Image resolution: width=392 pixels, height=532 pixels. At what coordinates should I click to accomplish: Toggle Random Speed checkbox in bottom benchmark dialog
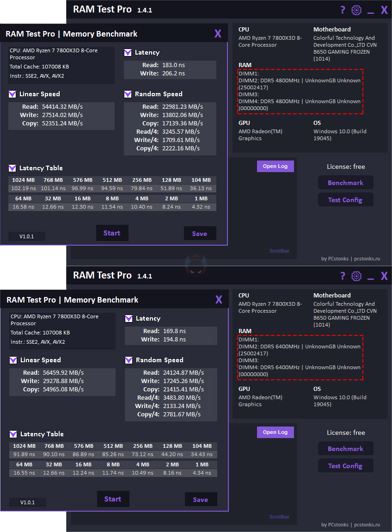[x=129, y=360]
